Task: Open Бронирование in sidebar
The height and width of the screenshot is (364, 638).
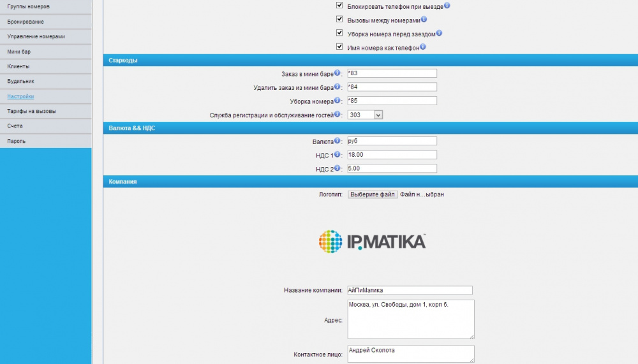Action: [x=46, y=22]
